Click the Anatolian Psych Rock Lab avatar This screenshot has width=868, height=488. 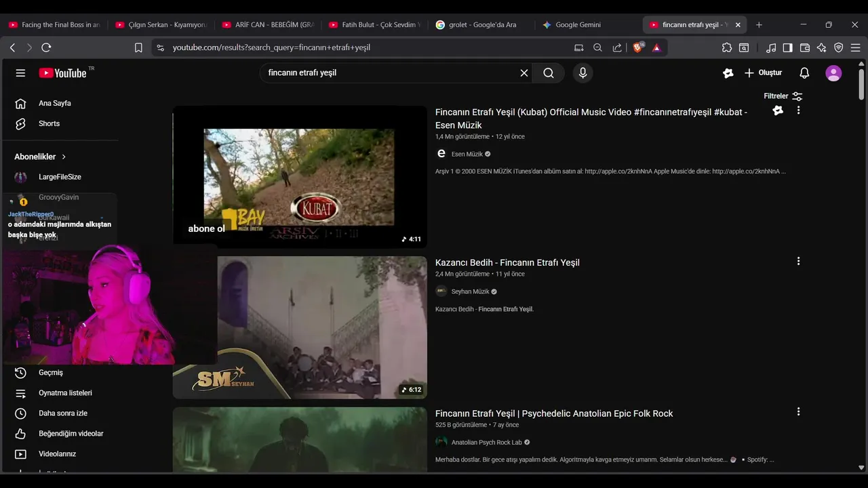pos(441,443)
